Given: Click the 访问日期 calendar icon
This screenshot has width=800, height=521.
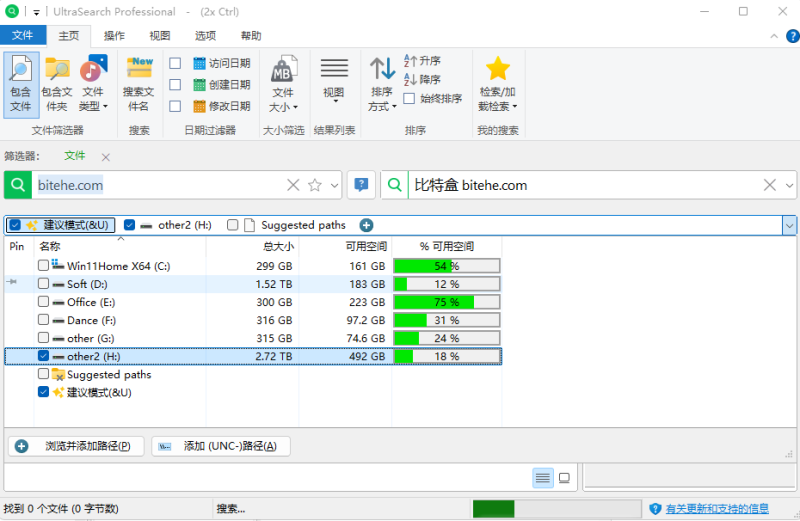Looking at the screenshot, I should coord(199,63).
